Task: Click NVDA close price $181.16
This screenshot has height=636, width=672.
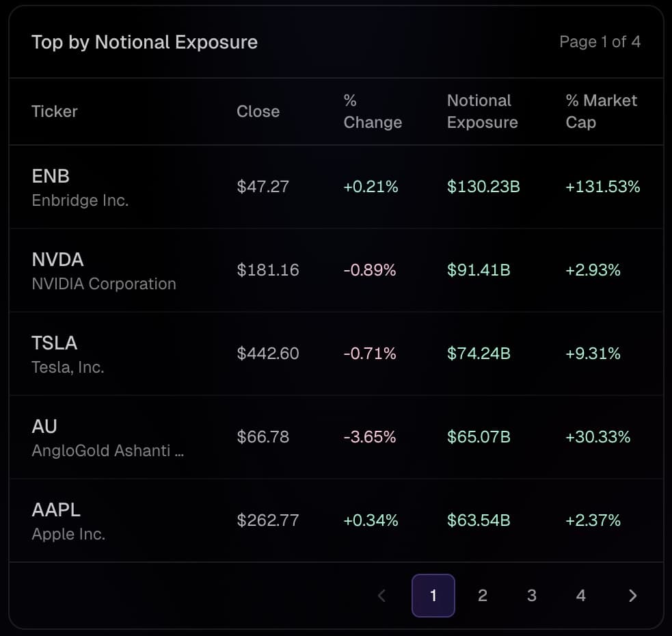Action: (x=267, y=270)
